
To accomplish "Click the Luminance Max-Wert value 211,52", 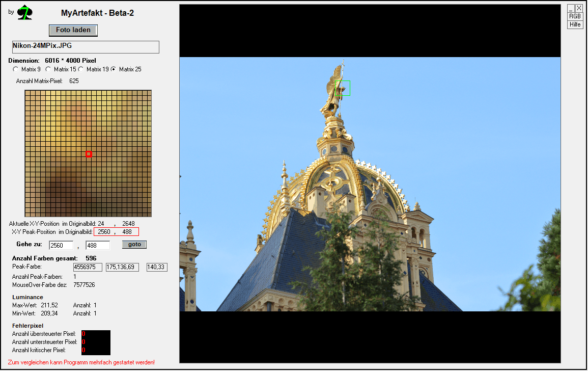I will coord(49,305).
